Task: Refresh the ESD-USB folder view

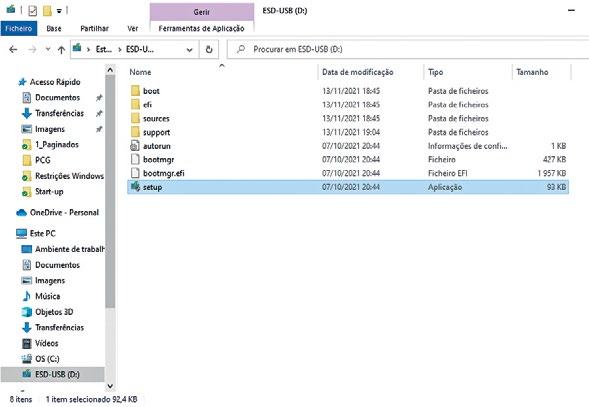Action: pyautogui.click(x=209, y=49)
